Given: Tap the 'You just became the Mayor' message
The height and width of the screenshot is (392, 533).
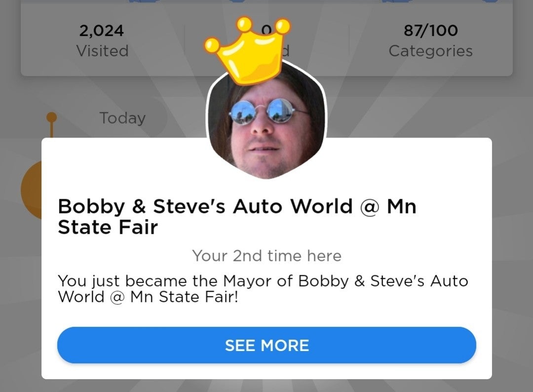Looking at the screenshot, I should (x=263, y=289).
